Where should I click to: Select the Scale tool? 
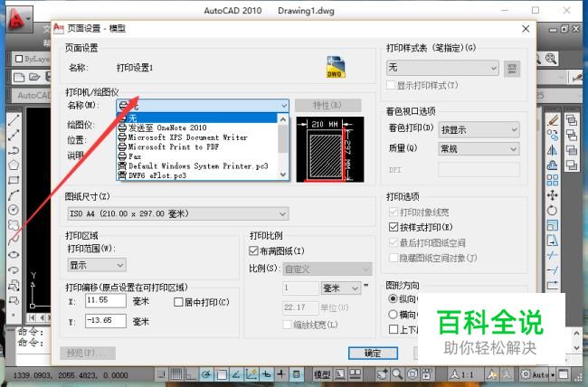click(x=553, y=225)
